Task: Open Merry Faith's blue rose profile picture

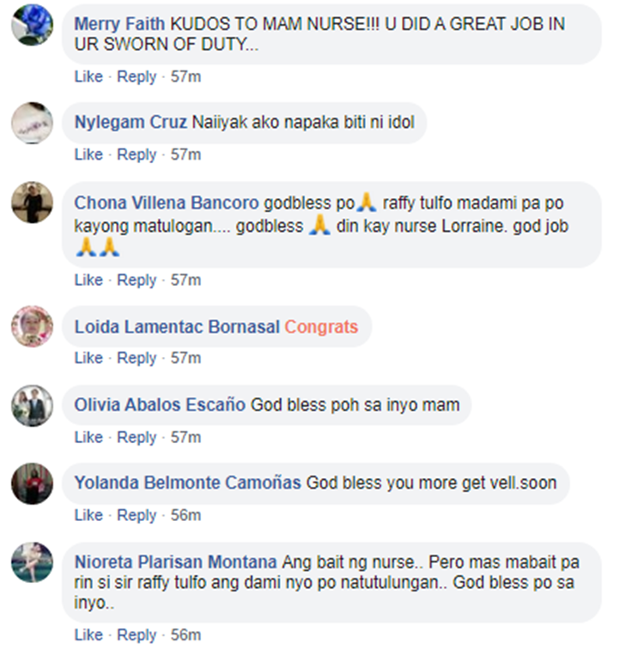Action: (x=32, y=25)
